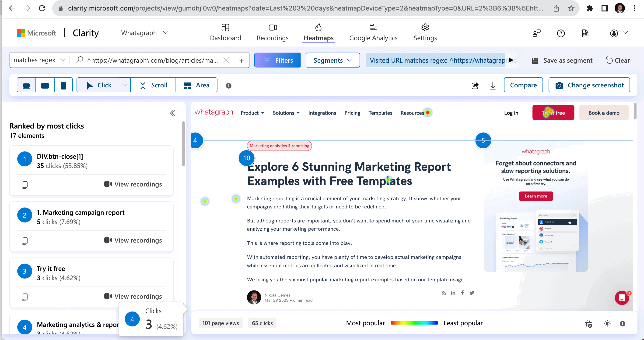Click the Change screenshot button
Viewport: 644px width, 340px height.
[589, 85]
